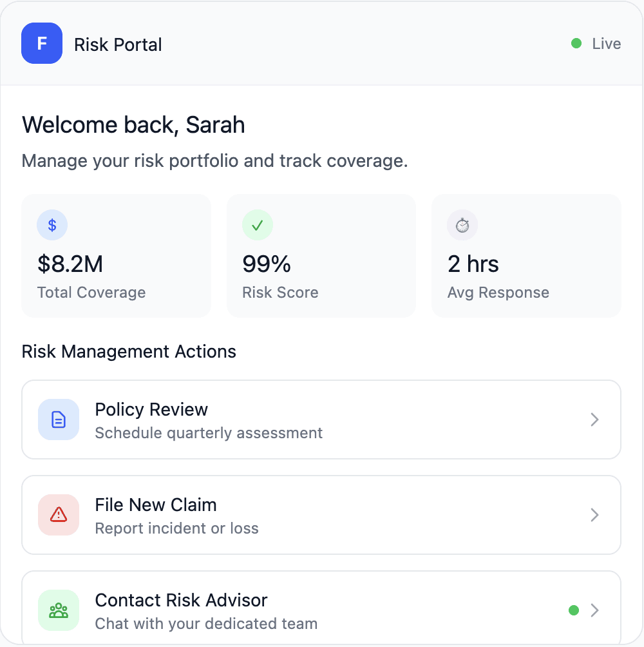Viewport: 644px width, 647px height.
Task: Expand Contact Risk Advisor chevron
Action: [595, 610]
